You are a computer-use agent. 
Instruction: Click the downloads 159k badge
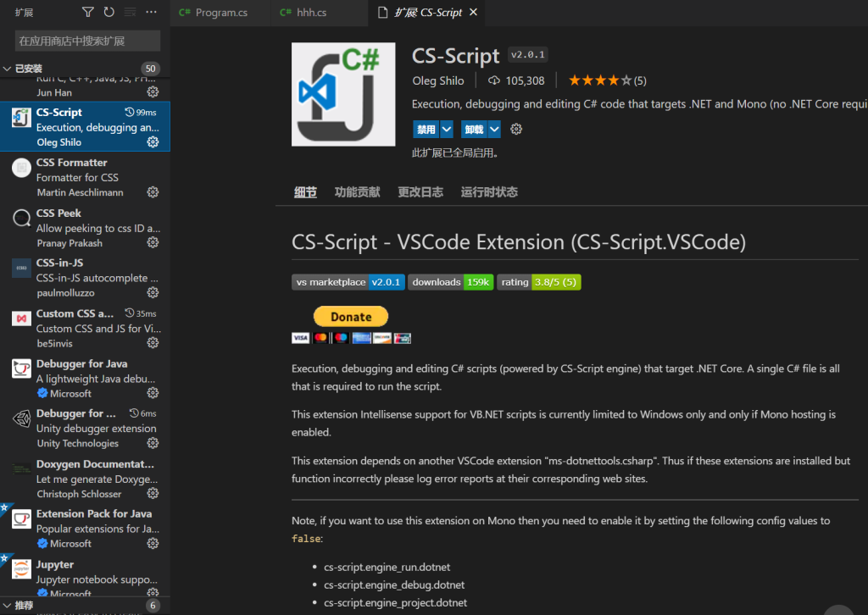coord(451,282)
